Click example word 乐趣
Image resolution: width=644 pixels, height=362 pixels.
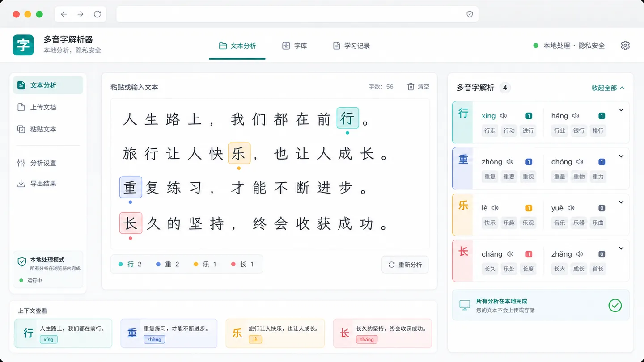point(509,223)
